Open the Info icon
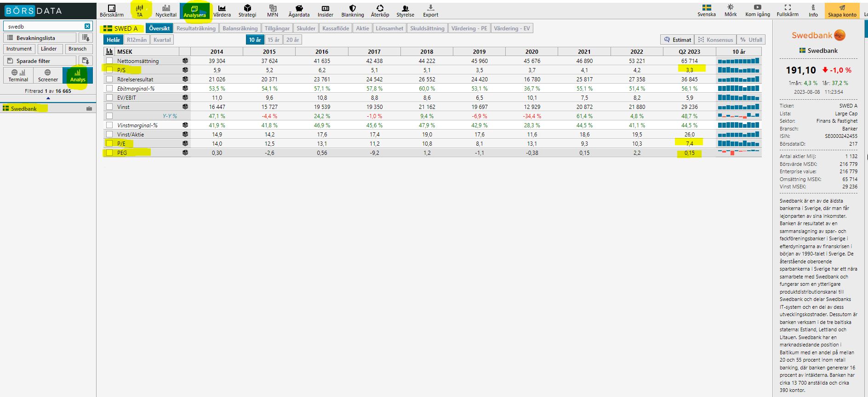The image size is (868, 397). (x=813, y=11)
